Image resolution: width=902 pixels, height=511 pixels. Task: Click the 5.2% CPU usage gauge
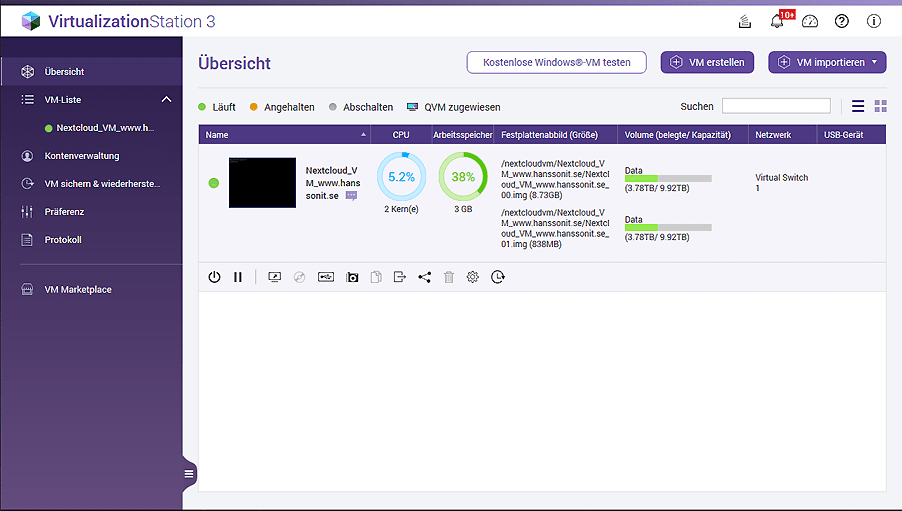[x=401, y=177]
